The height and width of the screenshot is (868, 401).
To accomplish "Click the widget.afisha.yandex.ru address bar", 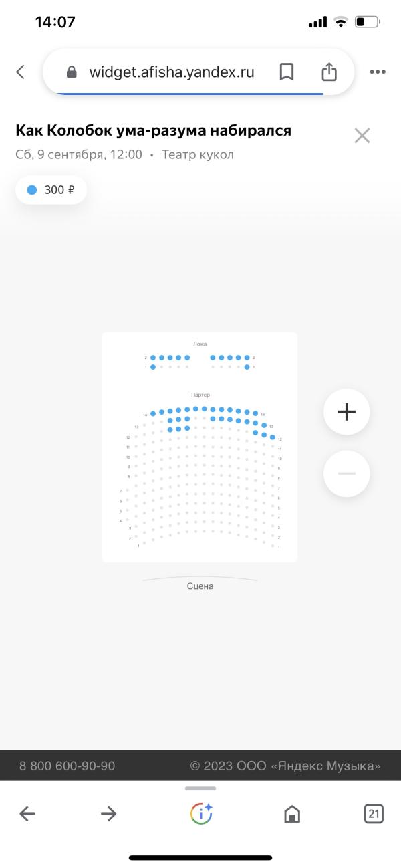I will 172,72.
